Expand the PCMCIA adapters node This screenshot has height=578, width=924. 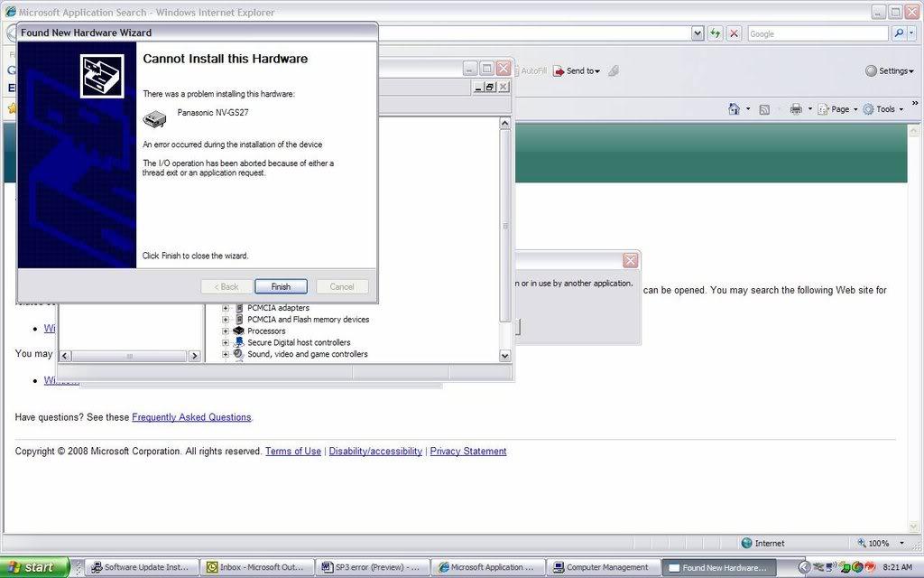[226, 308]
